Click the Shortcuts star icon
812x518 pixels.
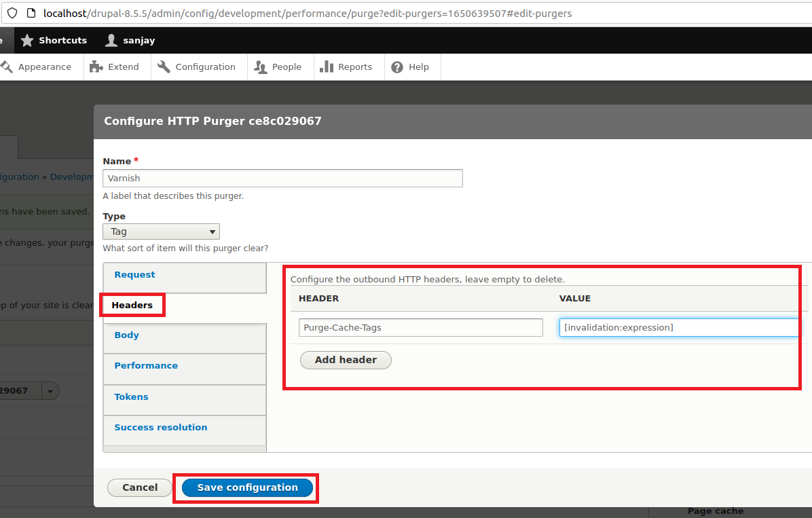pyautogui.click(x=27, y=41)
